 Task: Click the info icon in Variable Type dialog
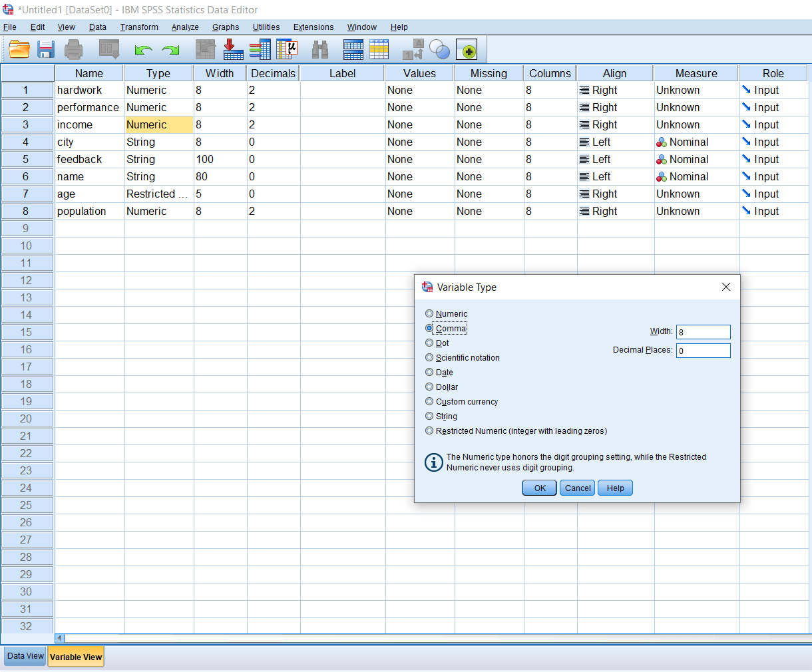[x=434, y=462]
